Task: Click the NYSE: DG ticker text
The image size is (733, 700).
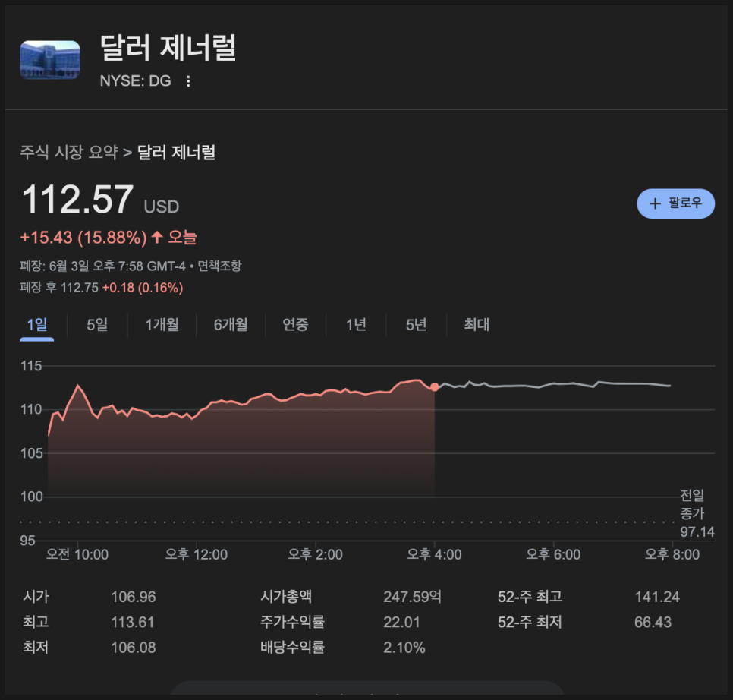Action: pos(136,81)
